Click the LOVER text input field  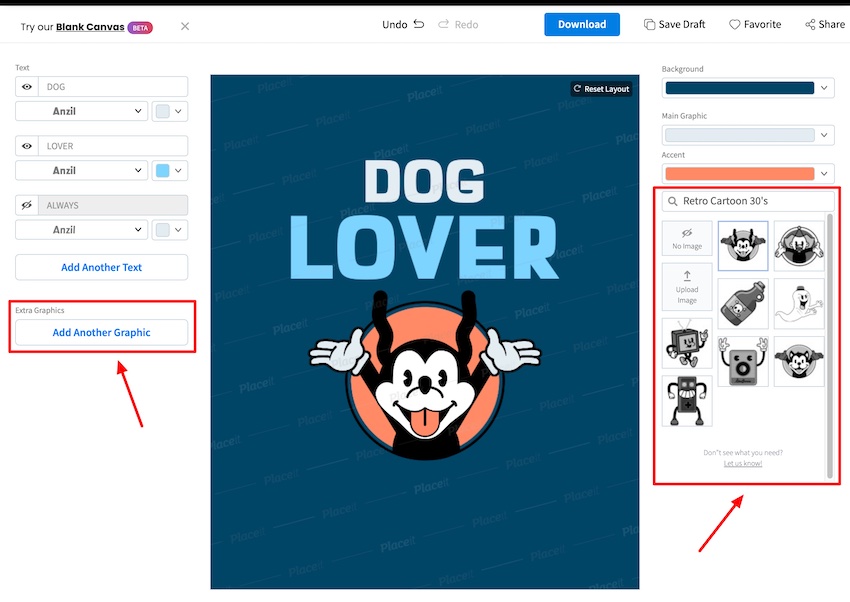coord(113,146)
